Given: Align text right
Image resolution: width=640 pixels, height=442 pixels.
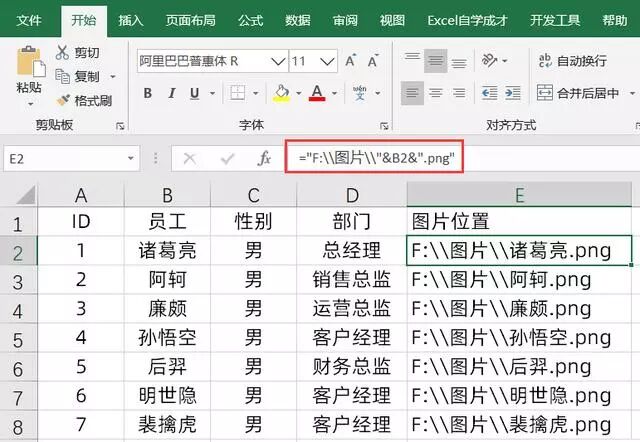Looking at the screenshot, I should click(459, 93).
